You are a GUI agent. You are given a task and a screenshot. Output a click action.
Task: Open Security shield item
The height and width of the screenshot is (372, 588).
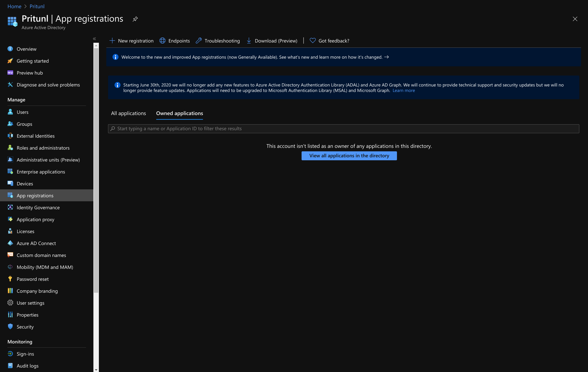25,327
